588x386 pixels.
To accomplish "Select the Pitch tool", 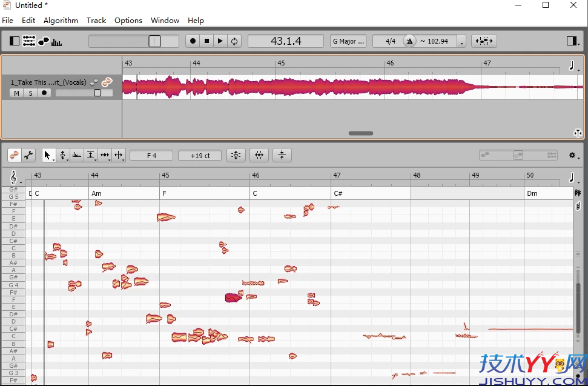I will pos(63,155).
